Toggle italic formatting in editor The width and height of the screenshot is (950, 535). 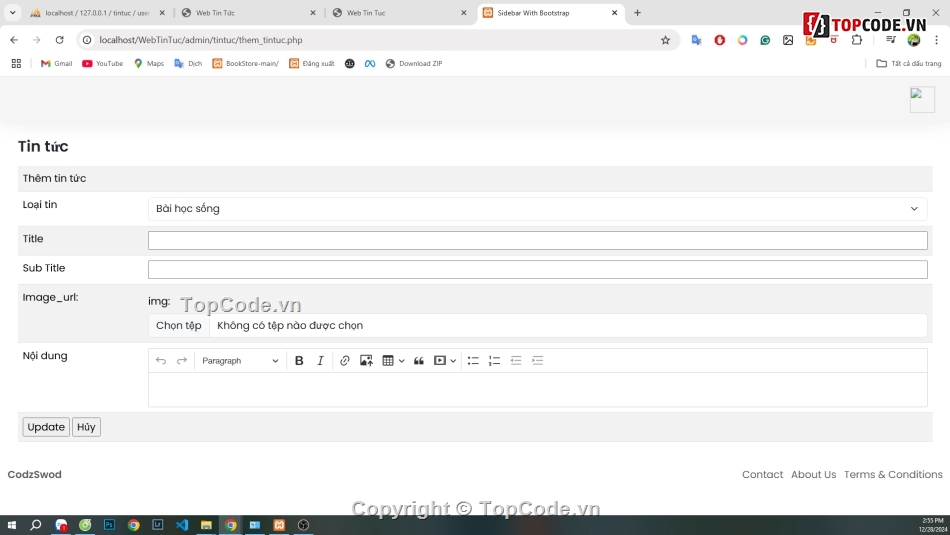click(x=321, y=361)
